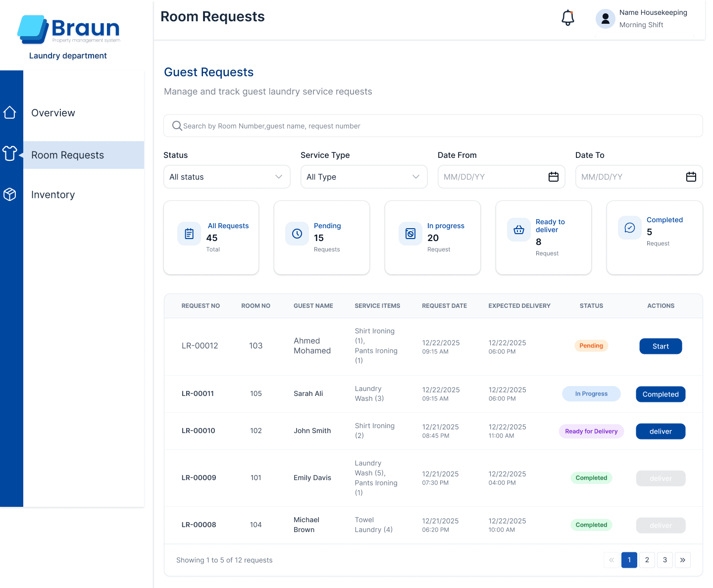
Task: Click the In progress washing machine icon
Action: [x=410, y=234]
